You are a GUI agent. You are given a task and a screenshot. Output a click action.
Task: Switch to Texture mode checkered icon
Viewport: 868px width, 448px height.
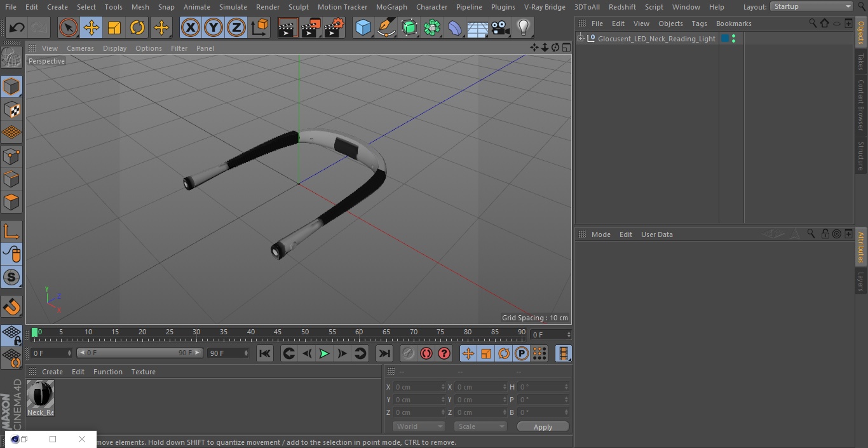pyautogui.click(x=11, y=110)
